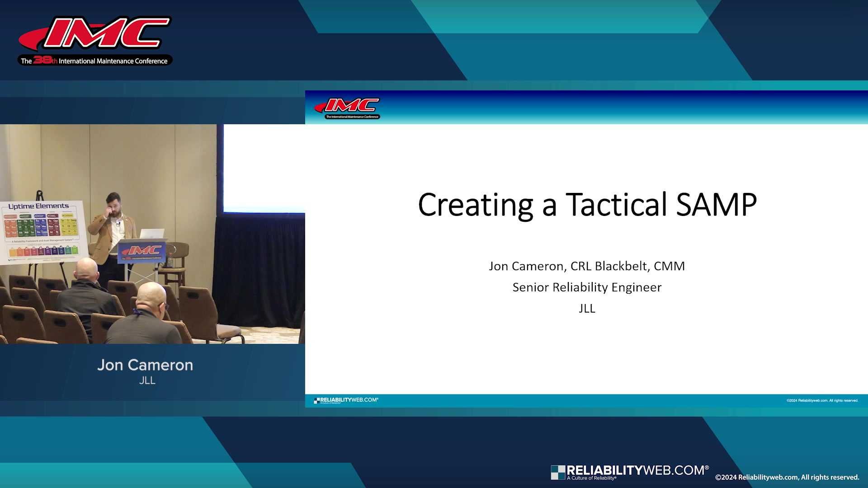The width and height of the screenshot is (868, 488).
Task: Toggle the green elements column on the poster
Action: 26,227
